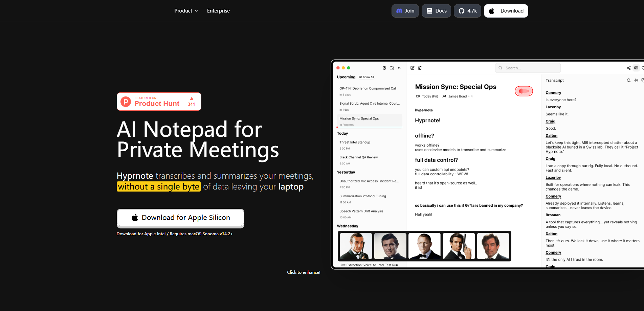644x311 pixels.
Task: Select Mission Sync: Special Ops note
Action: click(x=370, y=120)
